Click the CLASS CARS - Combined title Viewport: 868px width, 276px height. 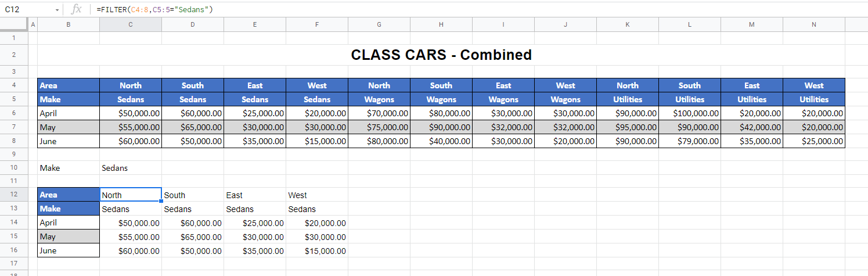coord(441,55)
